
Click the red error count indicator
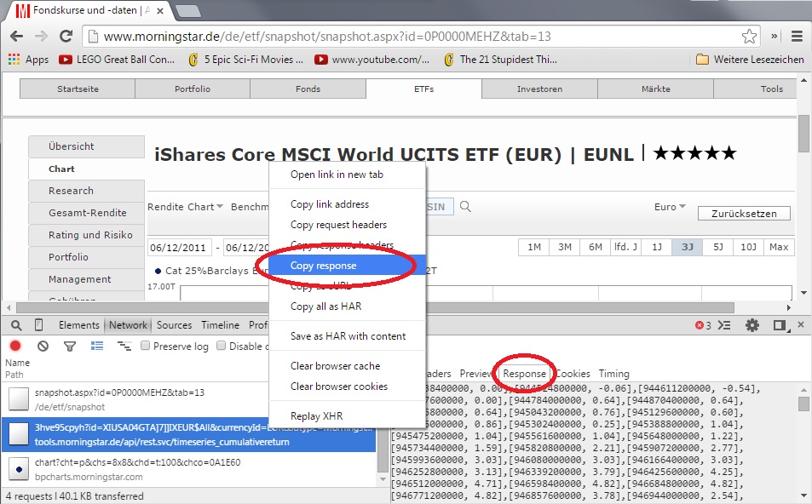(703, 325)
